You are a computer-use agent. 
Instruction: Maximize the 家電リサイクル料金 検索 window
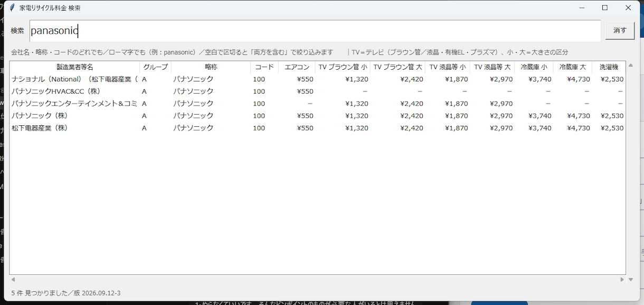pyautogui.click(x=605, y=8)
